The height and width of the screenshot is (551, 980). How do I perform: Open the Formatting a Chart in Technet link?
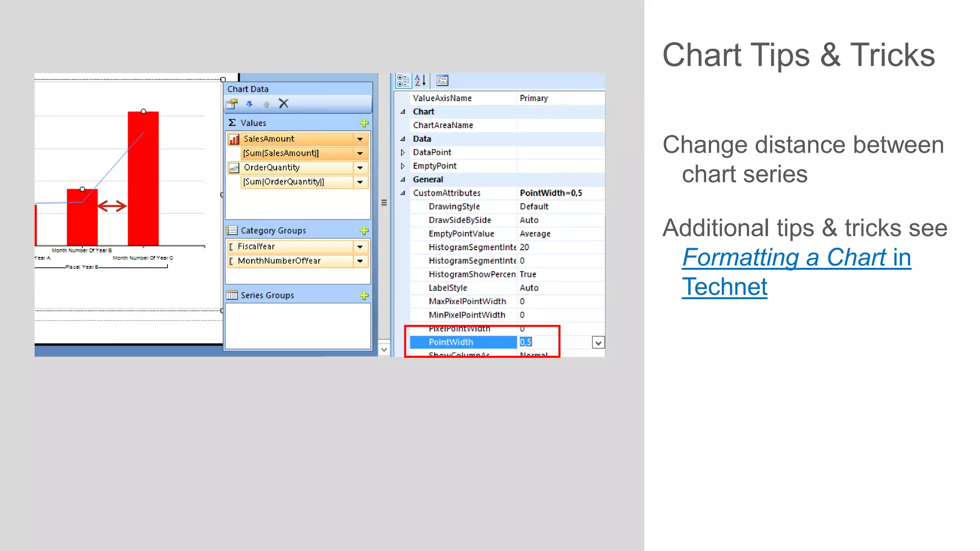[796, 272]
